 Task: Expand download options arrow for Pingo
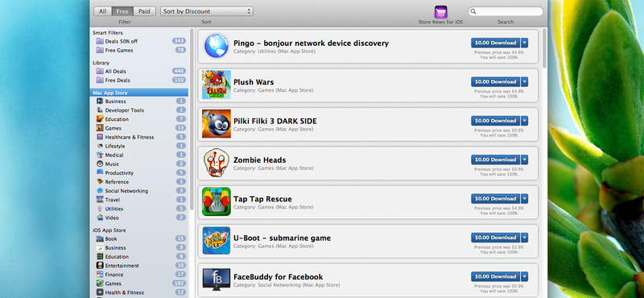[x=525, y=43]
